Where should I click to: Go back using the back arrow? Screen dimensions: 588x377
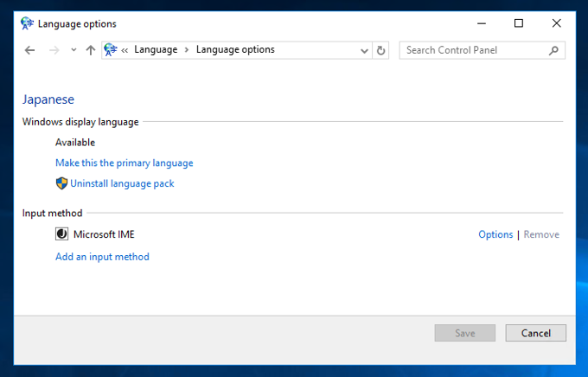[x=29, y=50]
